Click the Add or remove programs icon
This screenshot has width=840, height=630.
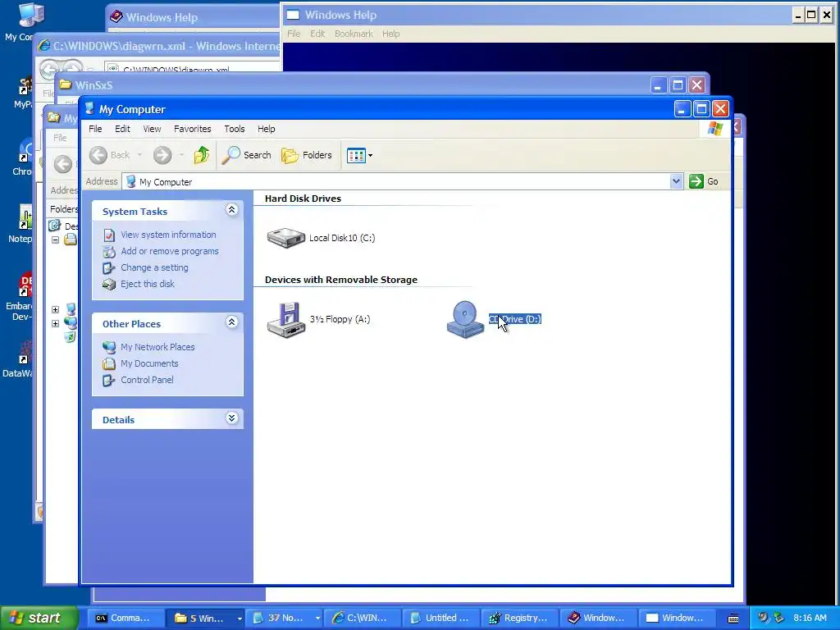(109, 252)
